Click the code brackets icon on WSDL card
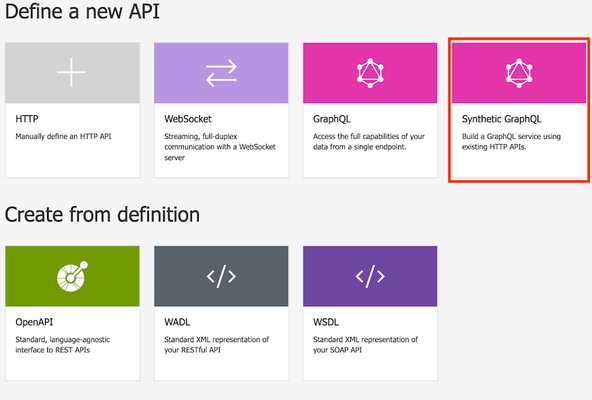Screen dimensions: 592x400 (x=370, y=276)
